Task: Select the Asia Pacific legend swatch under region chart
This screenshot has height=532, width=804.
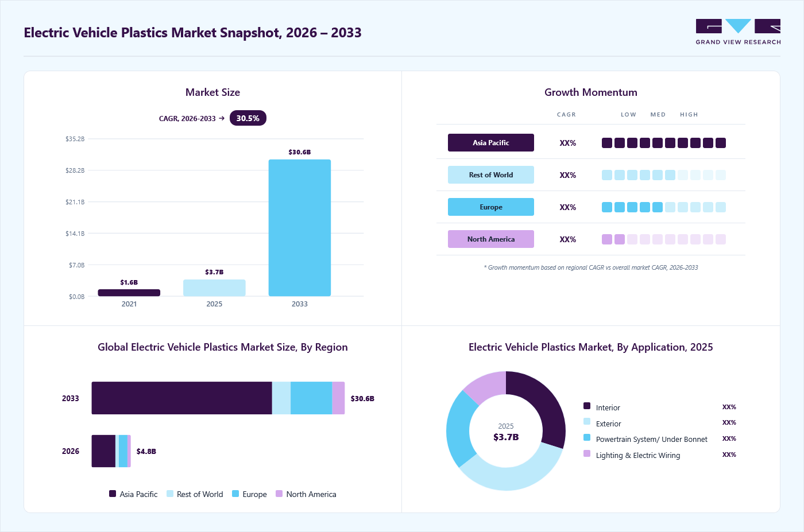Action: (113, 494)
